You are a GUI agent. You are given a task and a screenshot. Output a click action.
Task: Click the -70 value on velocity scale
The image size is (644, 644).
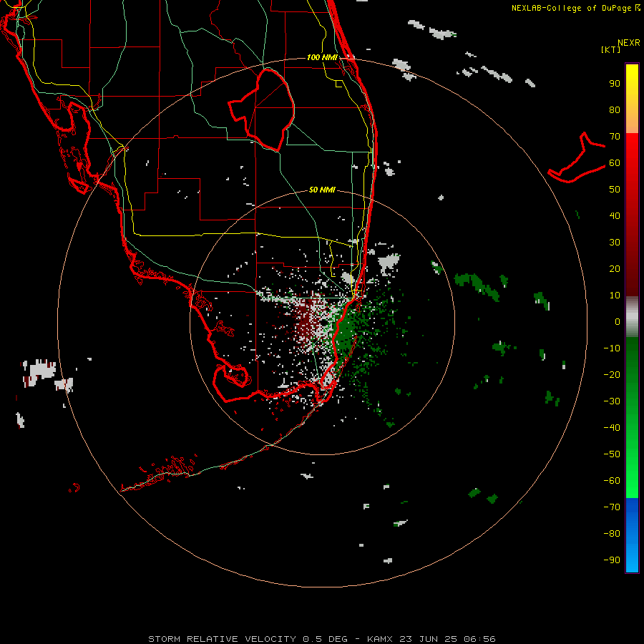pos(612,507)
